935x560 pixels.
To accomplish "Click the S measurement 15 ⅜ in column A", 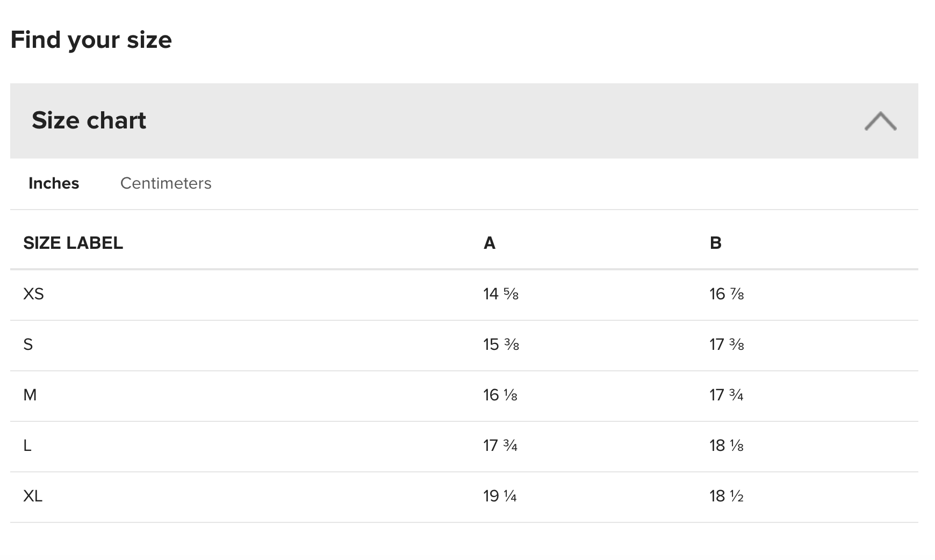I will (501, 344).
